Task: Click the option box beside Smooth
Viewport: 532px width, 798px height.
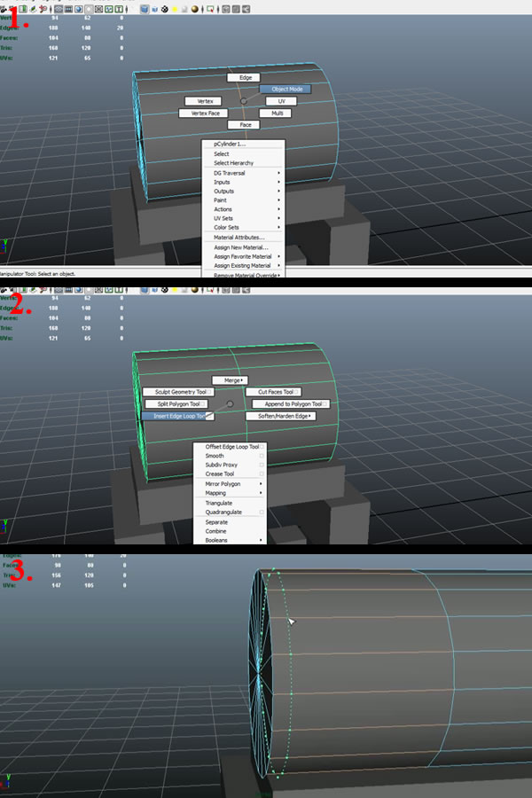Action: pos(262,456)
